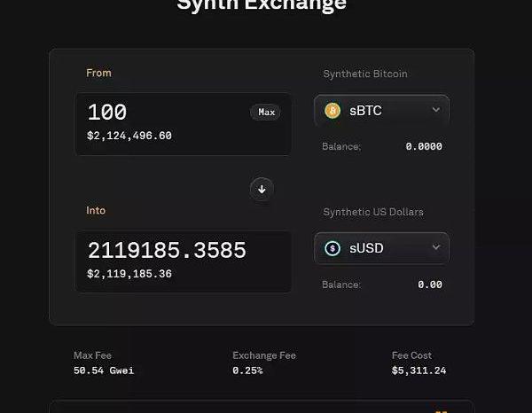Expand the sBTC dropdown chevron
Screen dimensions: 532x413
pos(435,110)
